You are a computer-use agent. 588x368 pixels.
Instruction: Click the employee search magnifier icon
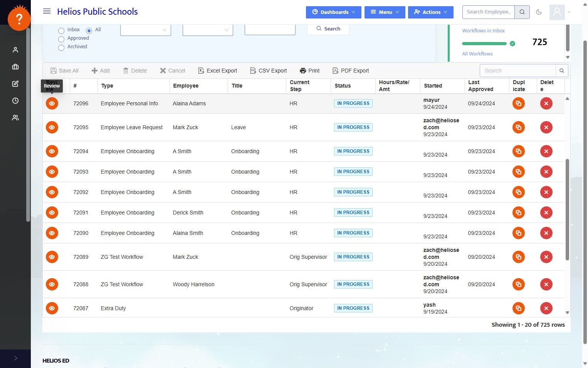tap(522, 12)
